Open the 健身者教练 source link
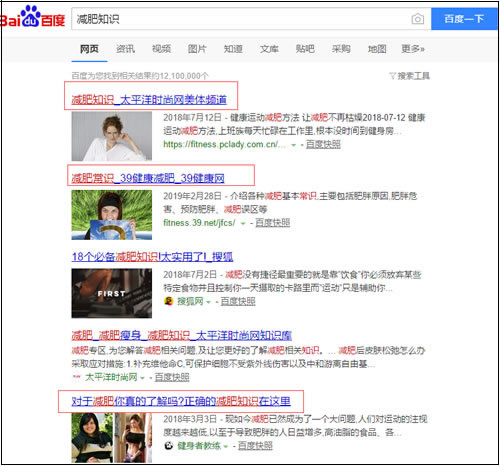Image resolution: width=500 pixels, height=467 pixels. coord(199,446)
